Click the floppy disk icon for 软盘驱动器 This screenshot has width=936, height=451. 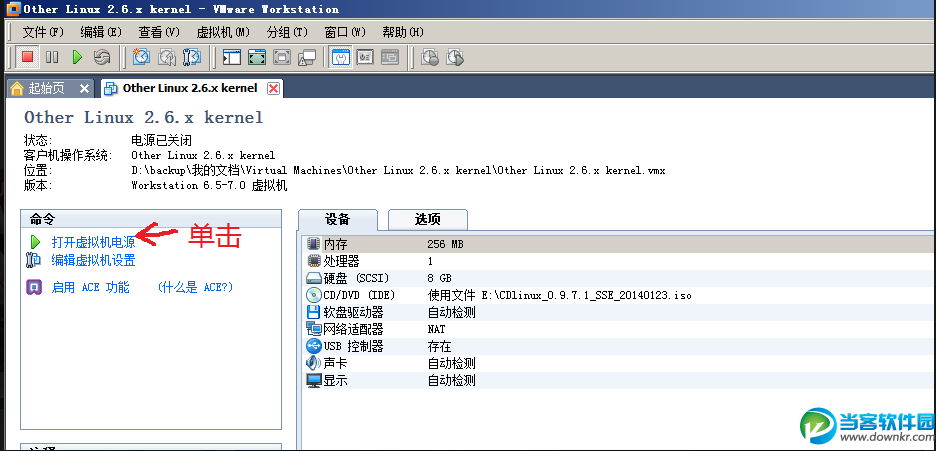313,312
